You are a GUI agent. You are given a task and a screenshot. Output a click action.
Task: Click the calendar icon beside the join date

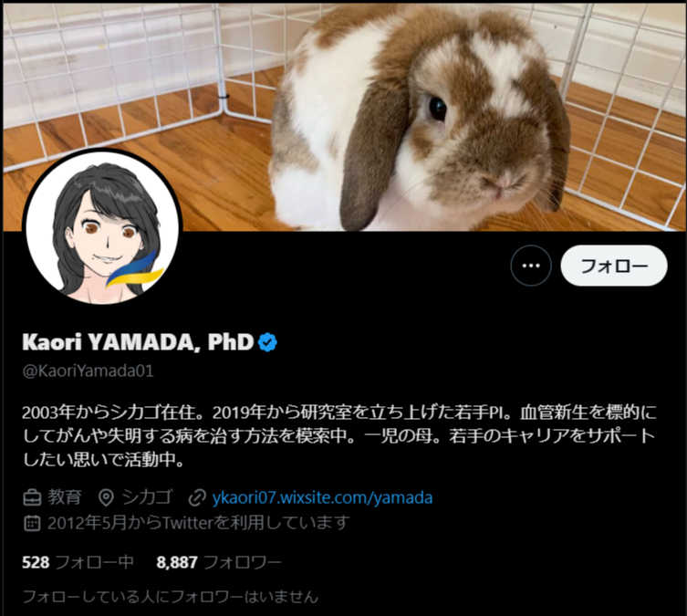click(x=32, y=523)
